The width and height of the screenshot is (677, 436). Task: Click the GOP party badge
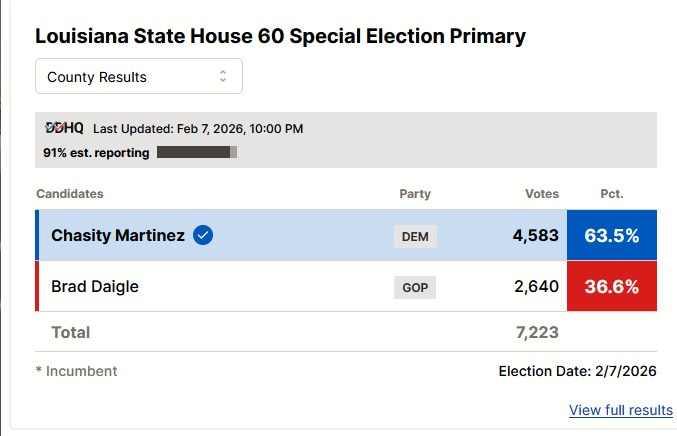414,288
